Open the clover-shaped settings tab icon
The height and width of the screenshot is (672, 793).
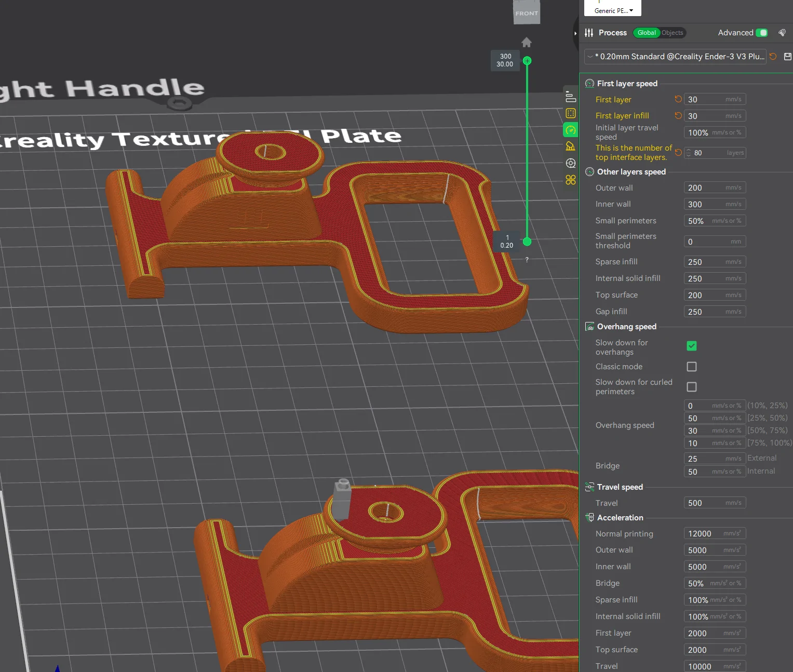coord(570,180)
